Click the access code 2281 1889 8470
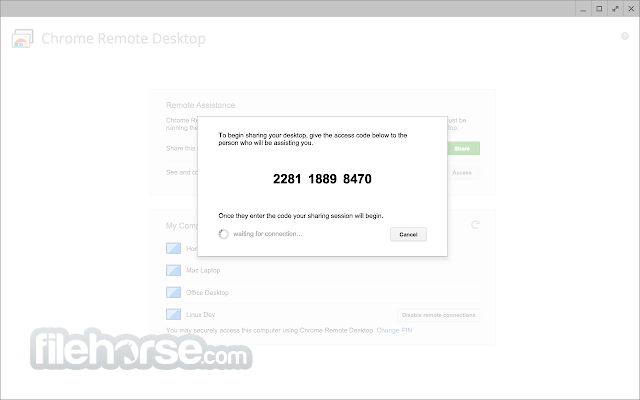640x400 pixels. click(x=322, y=179)
